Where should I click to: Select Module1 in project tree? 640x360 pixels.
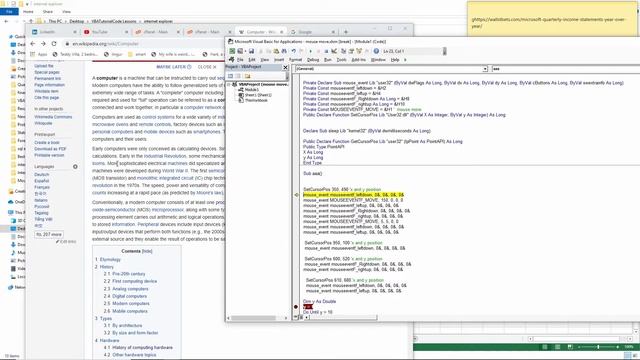point(252,89)
